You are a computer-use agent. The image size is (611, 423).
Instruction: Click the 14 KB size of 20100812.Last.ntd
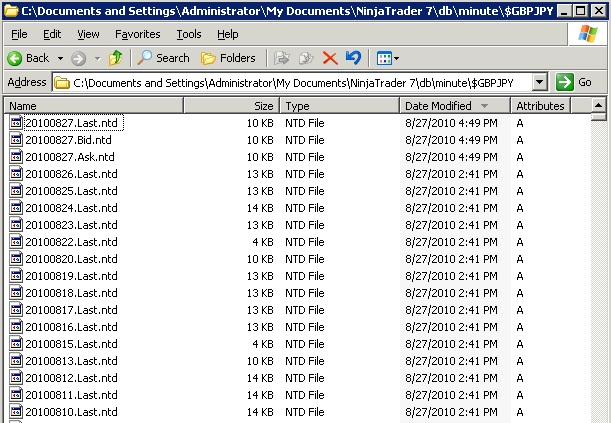pos(260,378)
